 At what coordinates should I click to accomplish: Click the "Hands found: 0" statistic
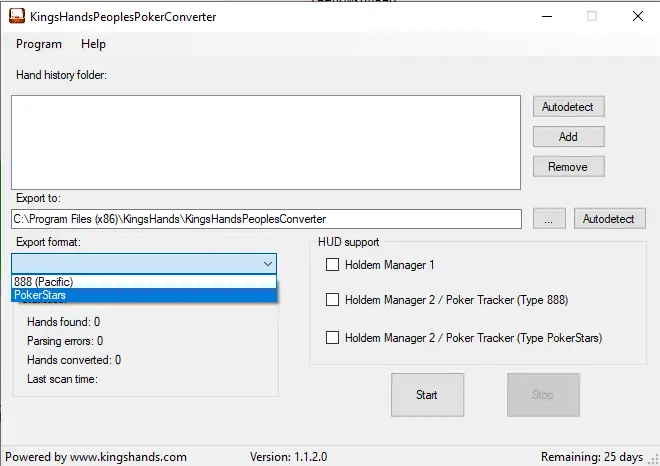[64, 322]
